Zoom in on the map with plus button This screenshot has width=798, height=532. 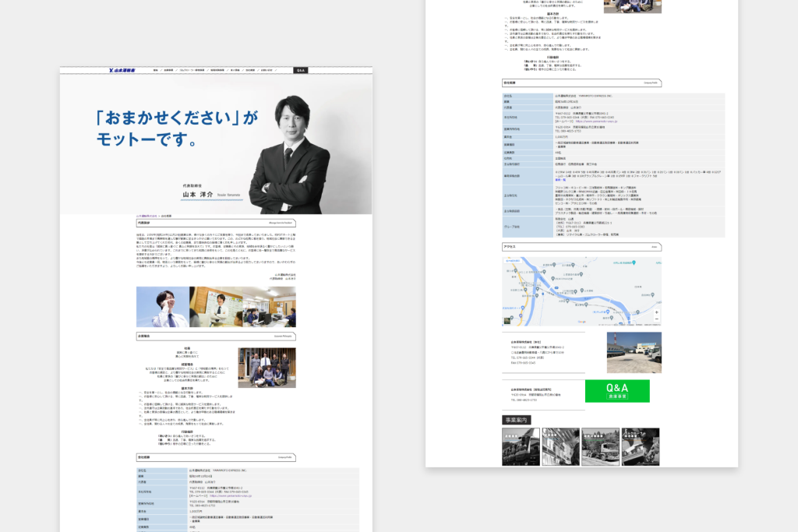(x=656, y=312)
